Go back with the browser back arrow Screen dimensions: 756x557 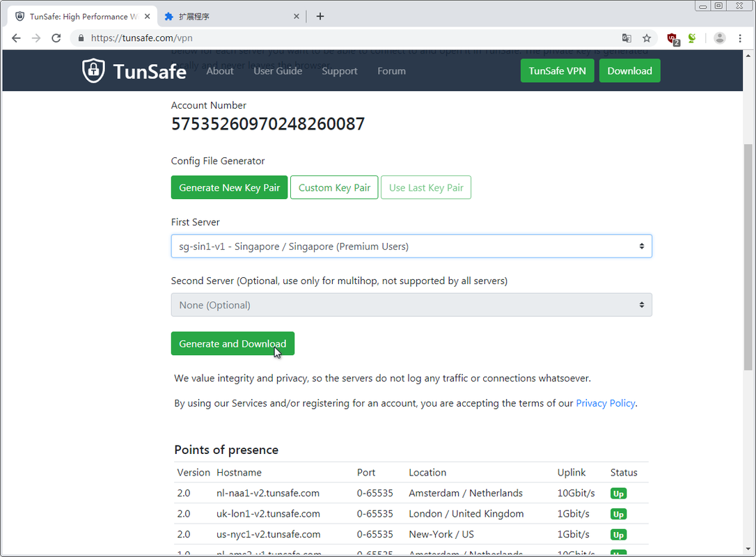(16, 38)
